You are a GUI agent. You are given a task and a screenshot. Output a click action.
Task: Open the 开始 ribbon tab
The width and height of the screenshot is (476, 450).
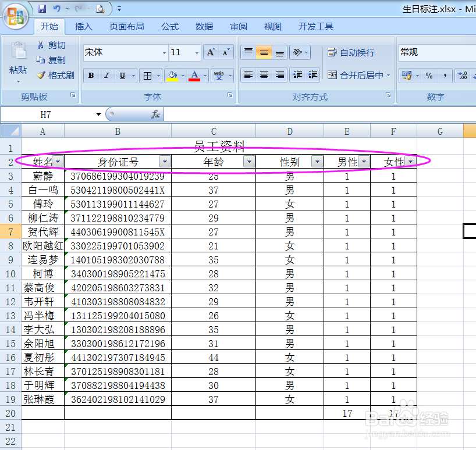click(x=49, y=26)
